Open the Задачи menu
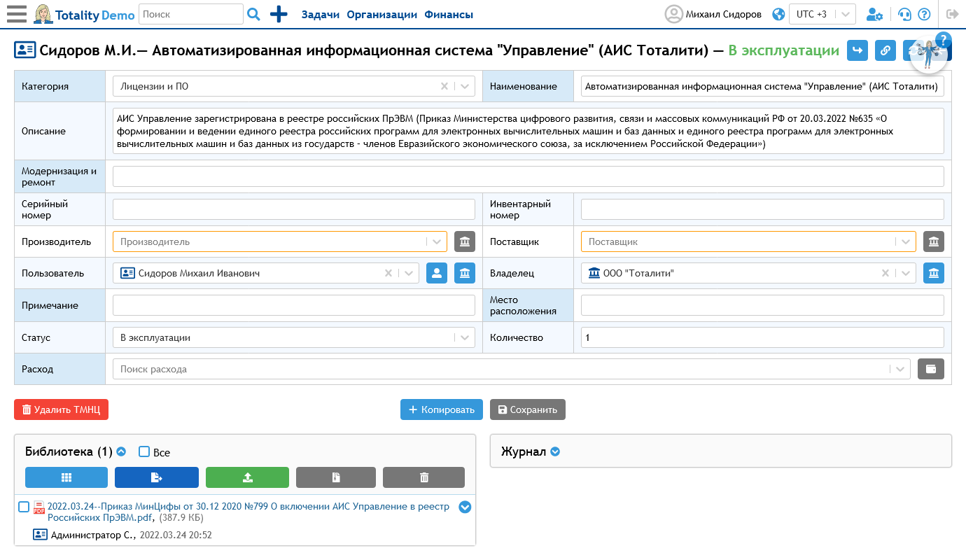The image size is (966, 560). pos(321,14)
